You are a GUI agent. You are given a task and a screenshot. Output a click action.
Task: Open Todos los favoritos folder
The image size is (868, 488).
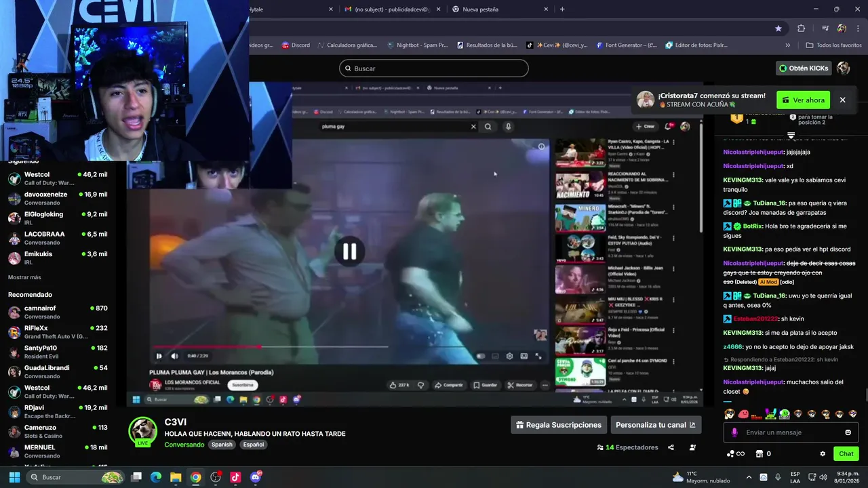point(833,45)
